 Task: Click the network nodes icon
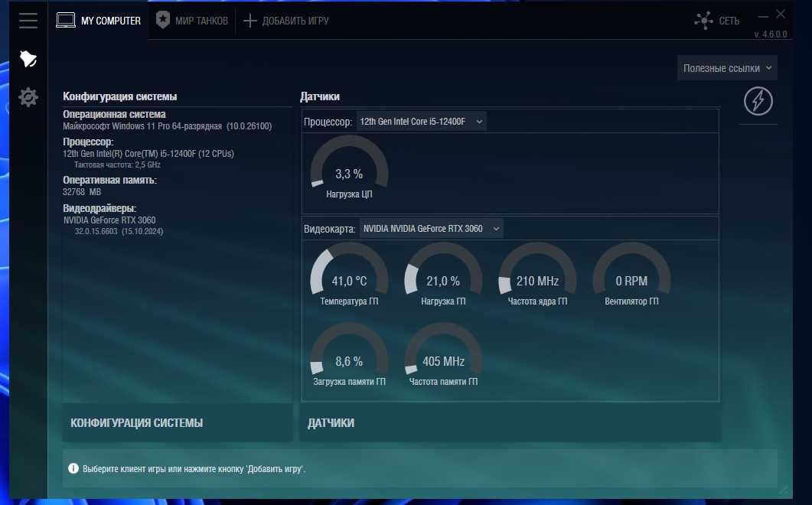703,21
